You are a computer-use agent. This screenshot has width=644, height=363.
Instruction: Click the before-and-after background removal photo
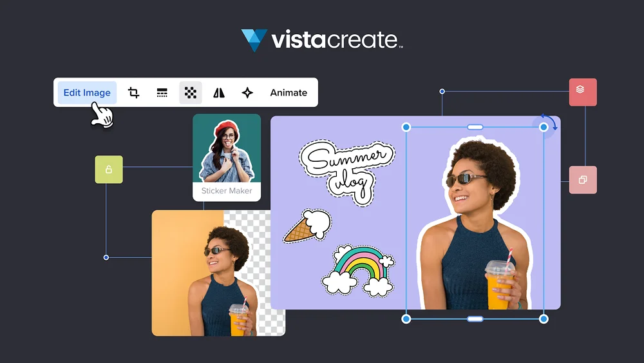(x=218, y=272)
